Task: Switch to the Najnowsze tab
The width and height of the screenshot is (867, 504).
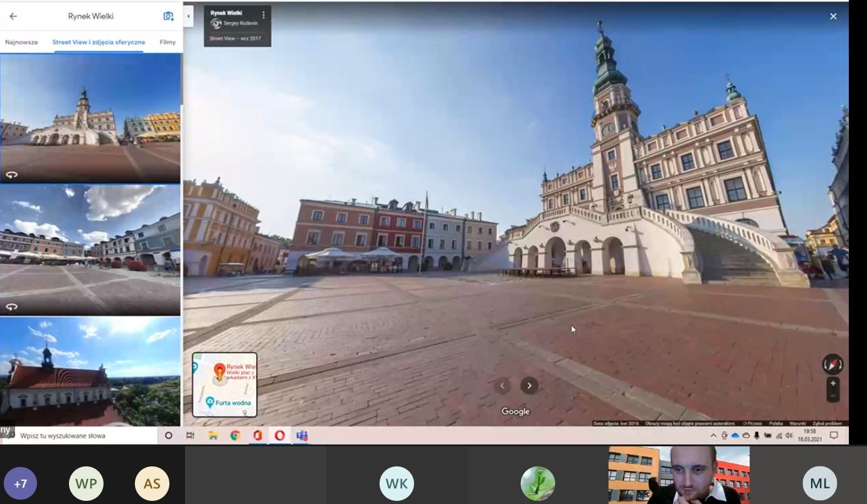Action: [21, 42]
